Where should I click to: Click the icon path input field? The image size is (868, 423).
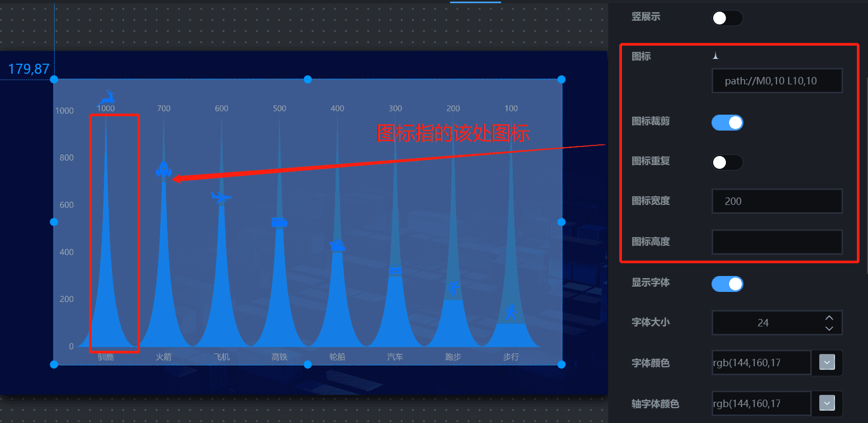click(777, 81)
